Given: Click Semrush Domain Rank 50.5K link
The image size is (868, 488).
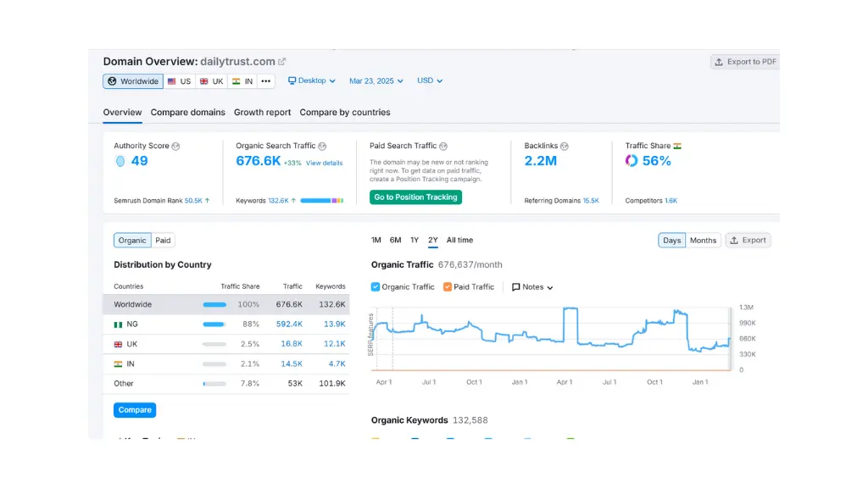Looking at the screenshot, I should coord(193,201).
